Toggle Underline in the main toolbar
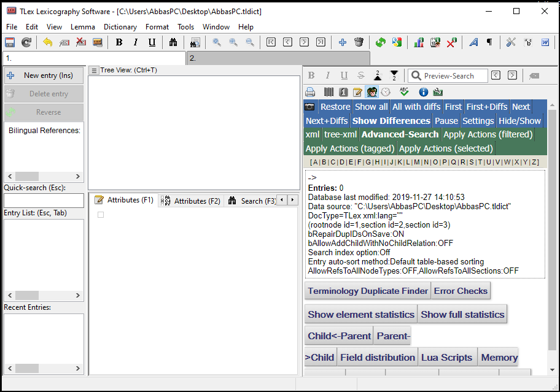Image resolution: width=560 pixels, height=392 pixels. tap(152, 42)
